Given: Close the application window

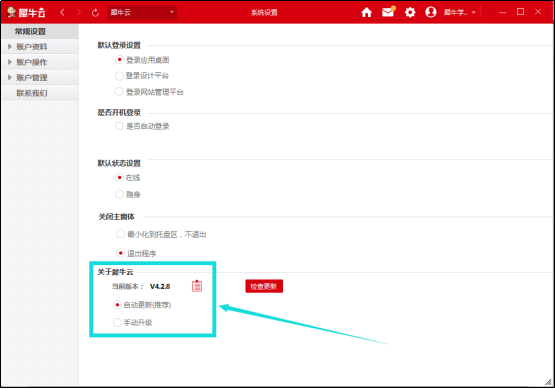Looking at the screenshot, I should click(538, 12).
